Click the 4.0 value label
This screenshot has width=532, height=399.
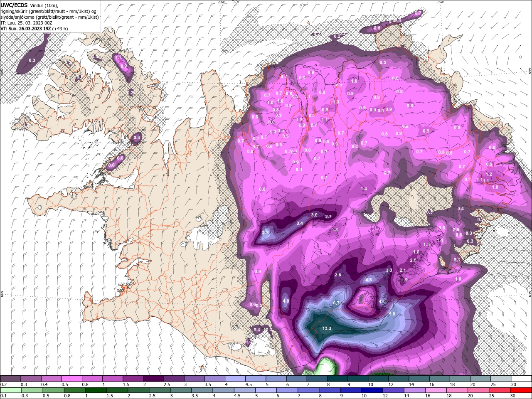pyautogui.click(x=286, y=301)
